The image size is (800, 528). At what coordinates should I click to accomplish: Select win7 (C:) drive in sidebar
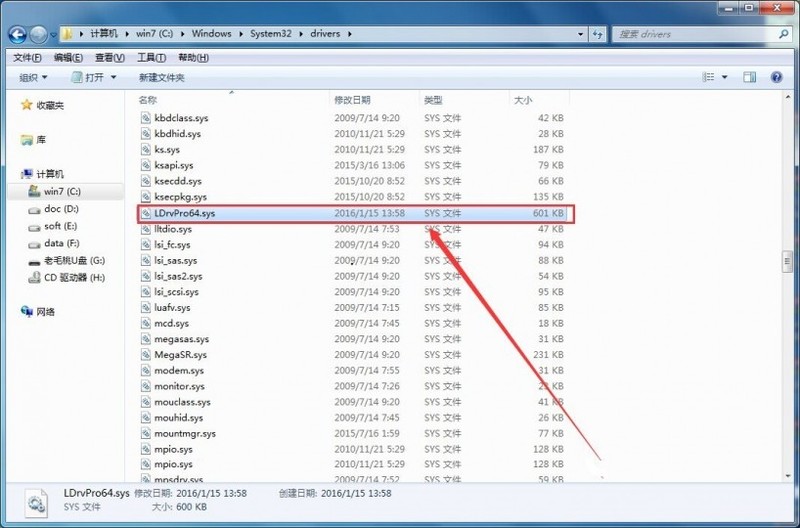pyautogui.click(x=55, y=191)
